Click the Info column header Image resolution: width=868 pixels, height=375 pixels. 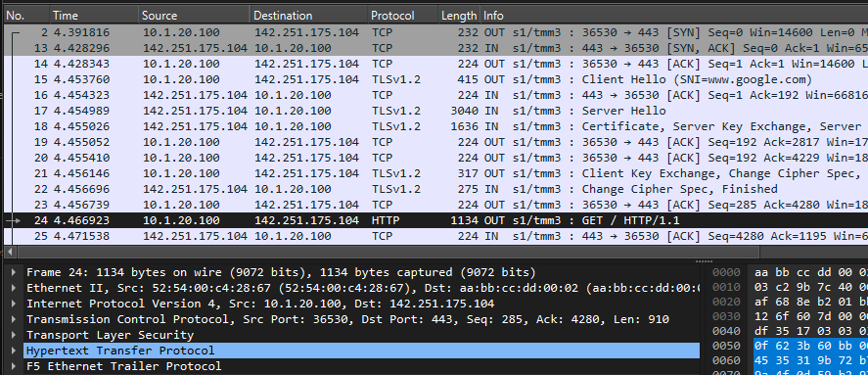tap(673, 16)
